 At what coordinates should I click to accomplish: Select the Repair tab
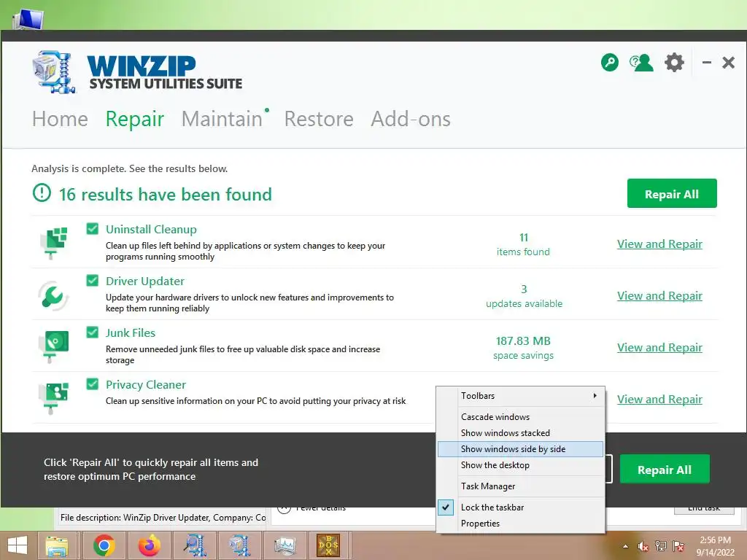[x=135, y=119]
